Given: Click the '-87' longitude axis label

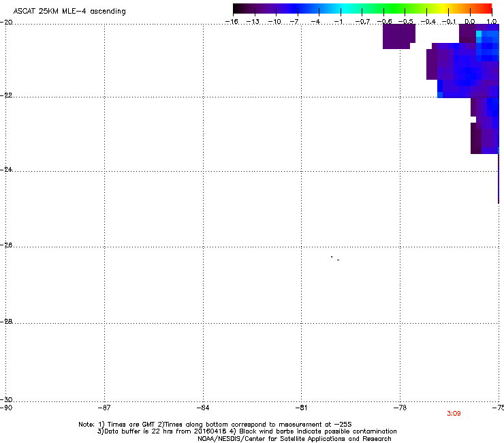Looking at the screenshot, I should pyautogui.click(x=104, y=408).
